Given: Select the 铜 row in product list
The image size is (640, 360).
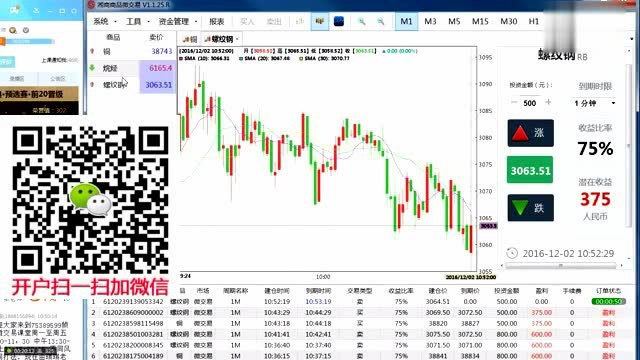Looking at the screenshot, I should click(x=132, y=51).
